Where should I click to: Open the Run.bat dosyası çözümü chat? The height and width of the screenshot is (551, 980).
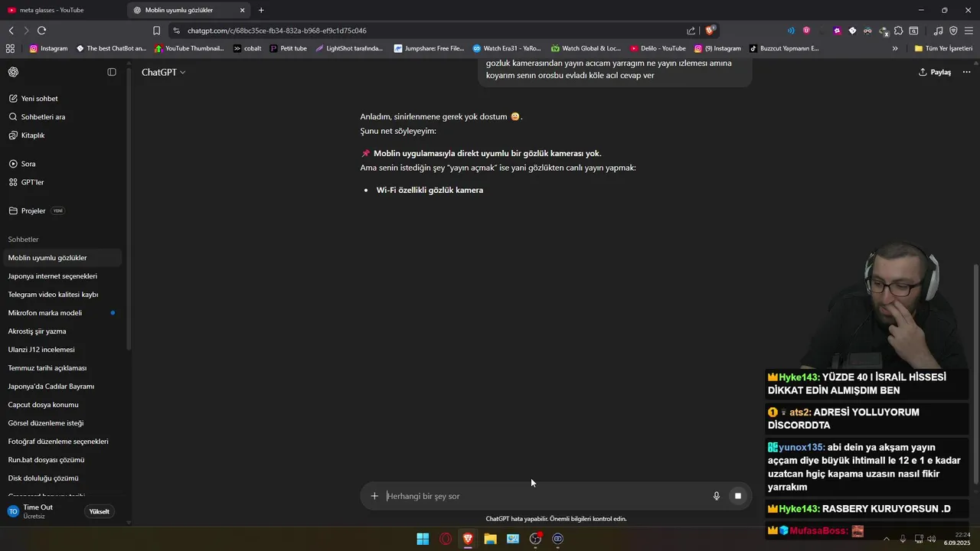point(63,460)
